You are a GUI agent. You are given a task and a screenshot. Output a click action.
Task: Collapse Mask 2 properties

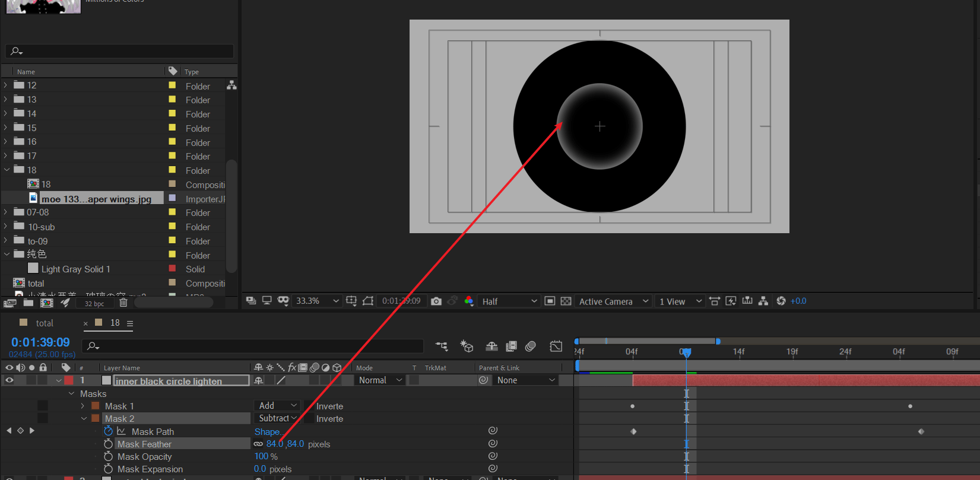84,418
